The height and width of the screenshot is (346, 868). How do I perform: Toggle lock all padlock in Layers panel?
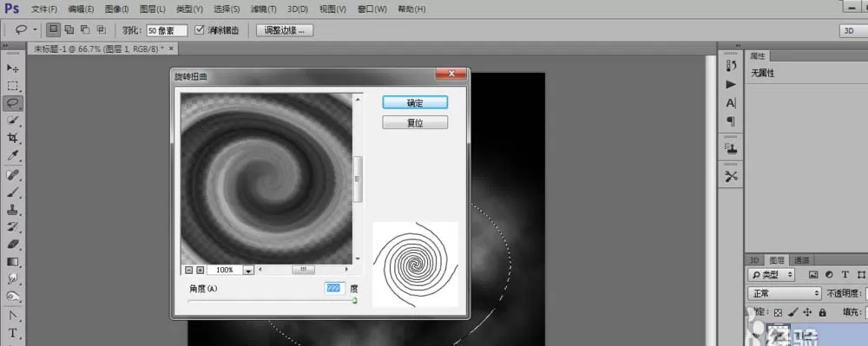tap(822, 312)
